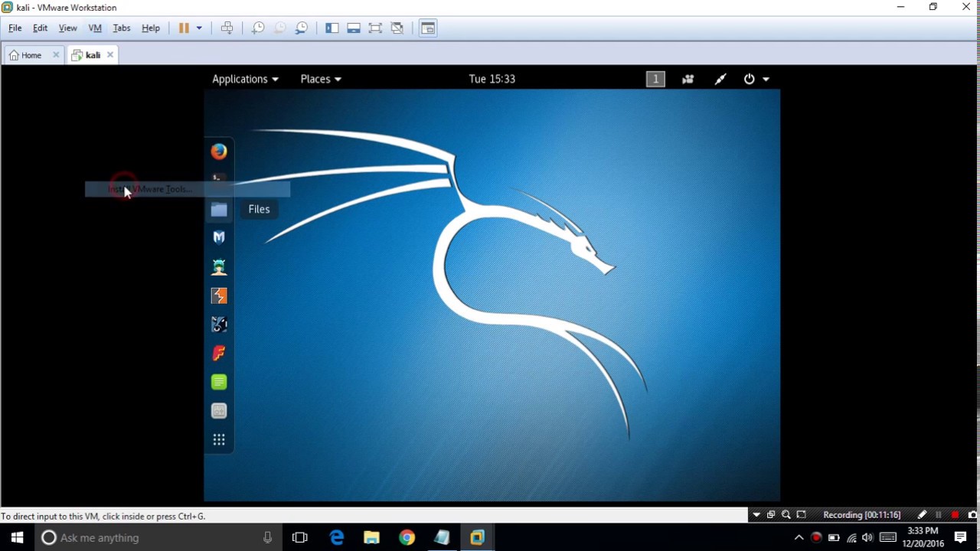Launch Armitage from the dock

point(219,266)
